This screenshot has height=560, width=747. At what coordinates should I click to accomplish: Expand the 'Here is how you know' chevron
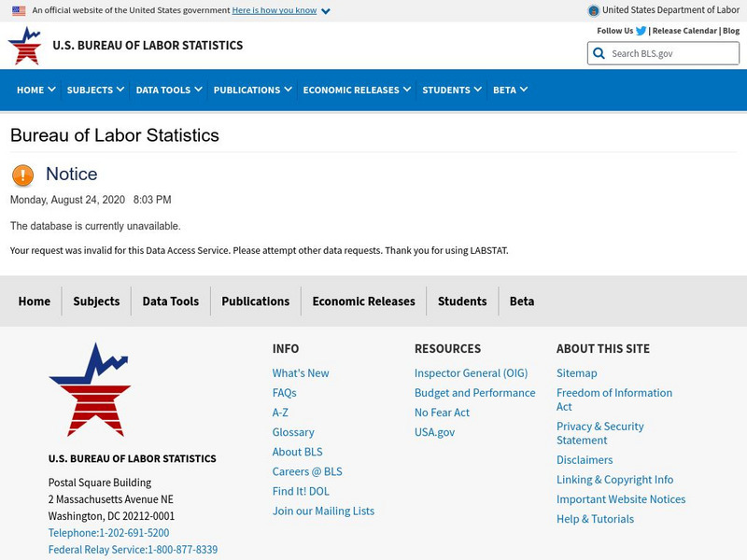(x=325, y=11)
